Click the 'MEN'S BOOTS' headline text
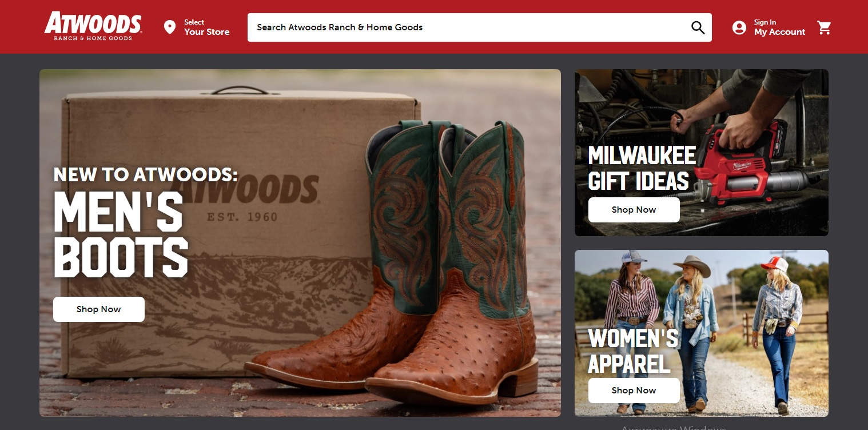This screenshot has width=868, height=430. click(x=121, y=234)
